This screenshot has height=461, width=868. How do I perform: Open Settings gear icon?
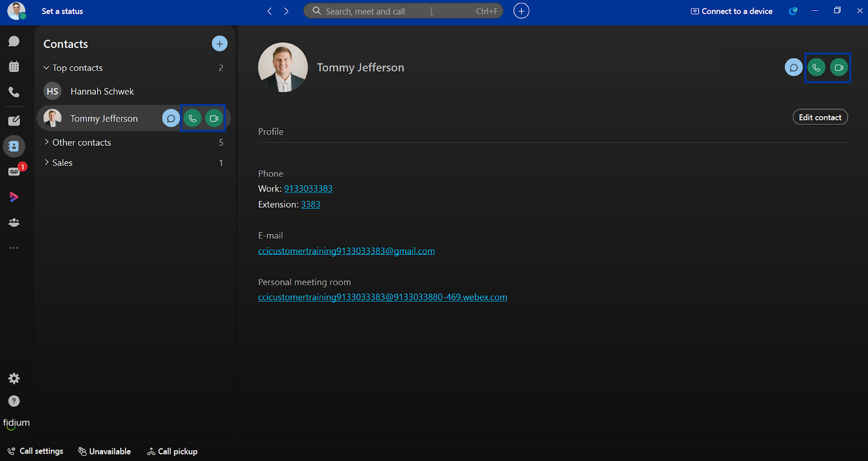14,379
